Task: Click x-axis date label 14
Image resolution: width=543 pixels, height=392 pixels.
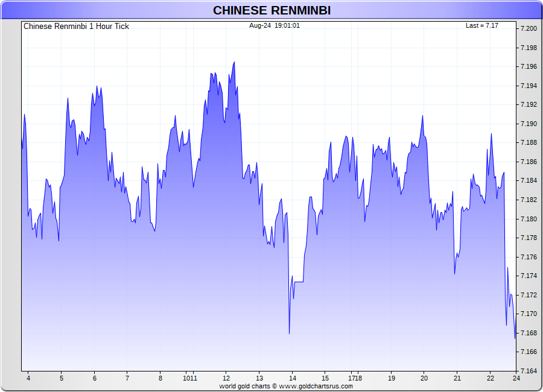Action: click(293, 378)
